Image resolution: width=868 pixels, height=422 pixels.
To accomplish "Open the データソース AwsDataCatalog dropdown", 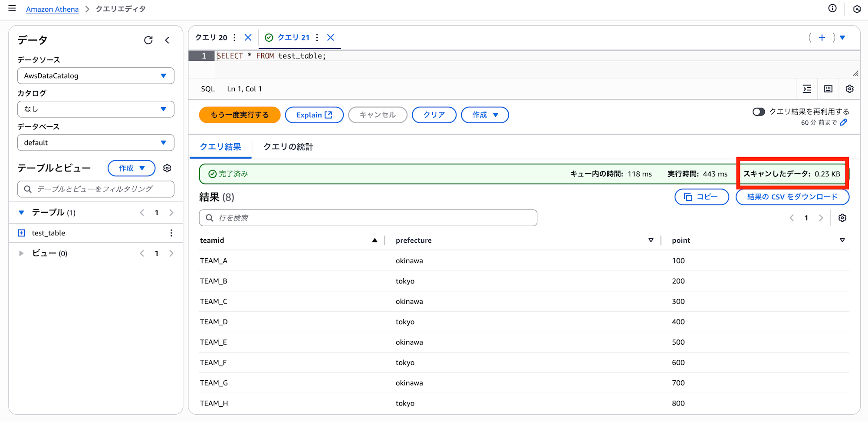I will click(x=96, y=76).
